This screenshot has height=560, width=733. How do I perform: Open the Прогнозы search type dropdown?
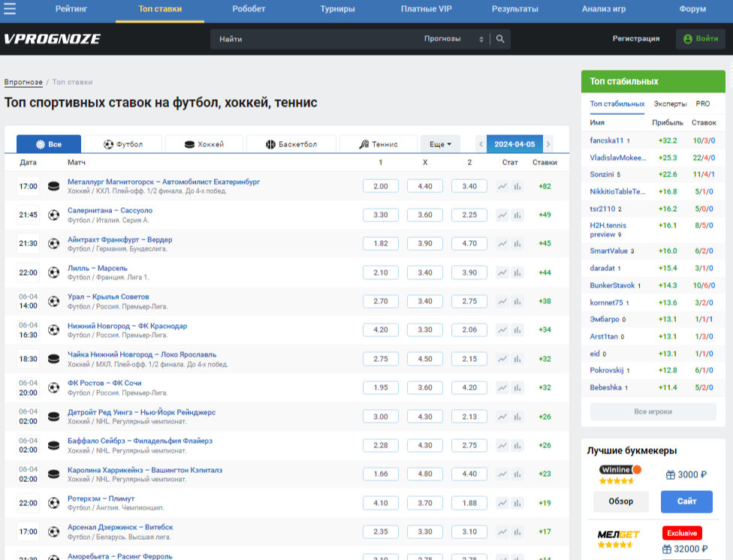[x=454, y=39]
